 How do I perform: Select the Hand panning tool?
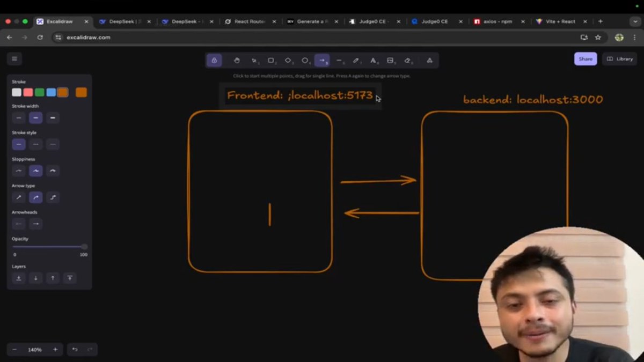pyautogui.click(x=237, y=60)
